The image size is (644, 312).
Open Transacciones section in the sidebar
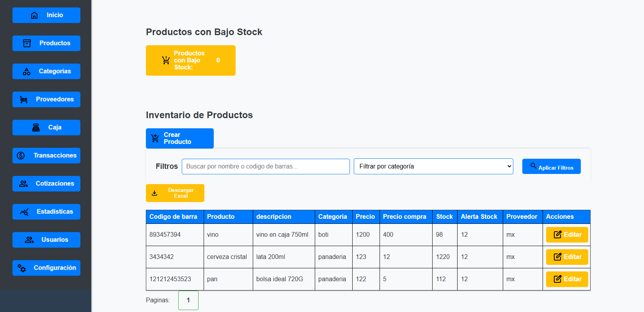pos(46,156)
